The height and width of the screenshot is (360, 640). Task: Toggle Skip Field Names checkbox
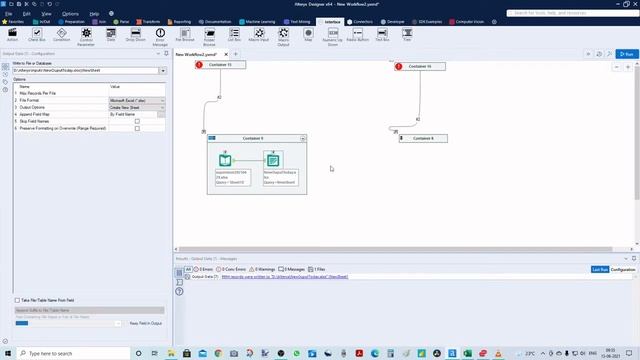[137, 121]
